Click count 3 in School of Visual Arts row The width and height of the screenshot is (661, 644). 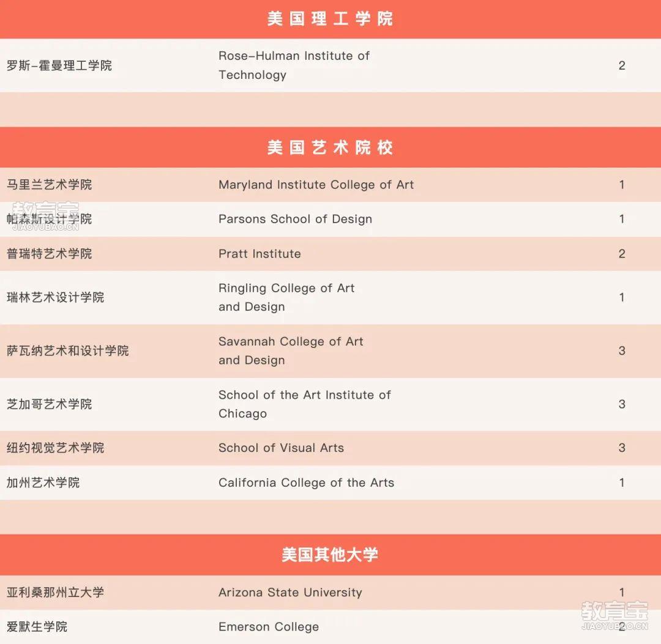click(x=622, y=448)
